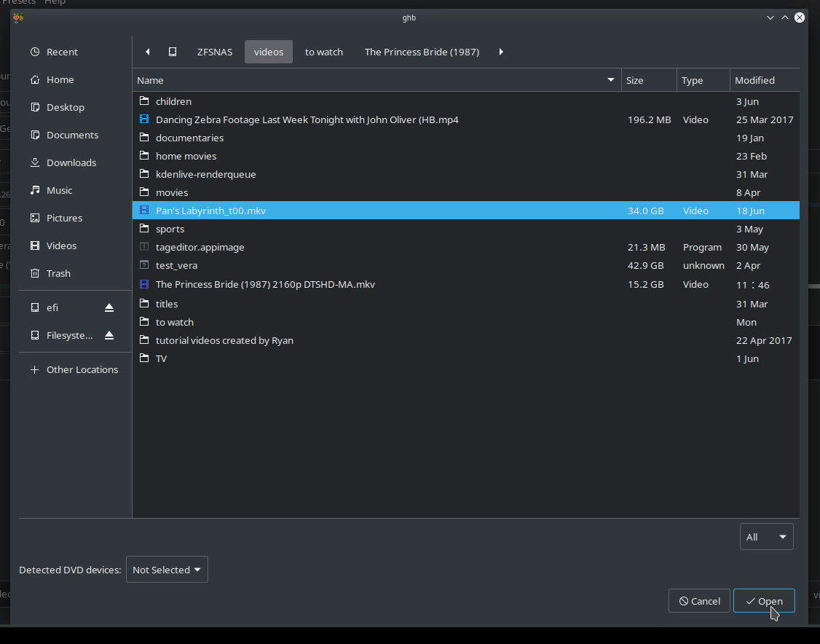Select the titles folder

pos(466,304)
